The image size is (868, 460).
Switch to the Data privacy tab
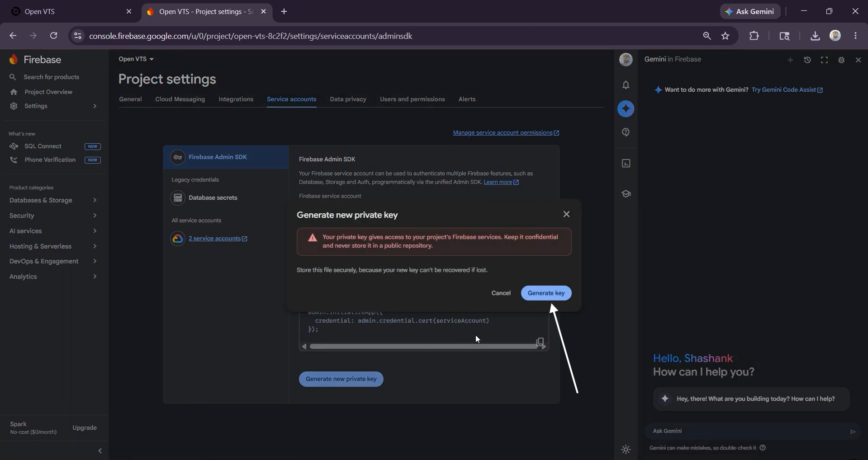click(348, 99)
